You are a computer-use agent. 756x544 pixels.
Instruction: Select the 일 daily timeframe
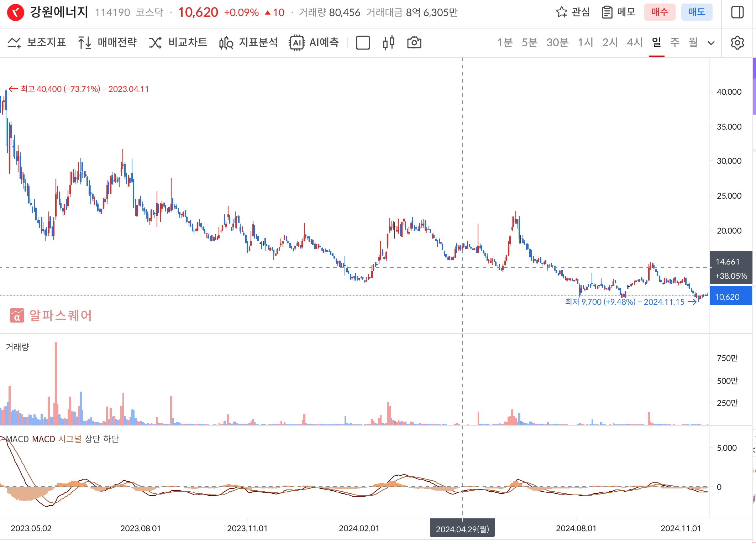click(656, 43)
